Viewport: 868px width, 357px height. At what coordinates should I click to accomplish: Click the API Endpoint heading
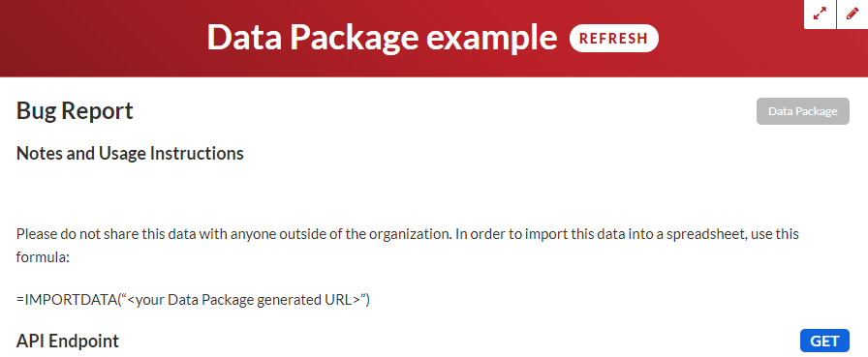[68, 341]
